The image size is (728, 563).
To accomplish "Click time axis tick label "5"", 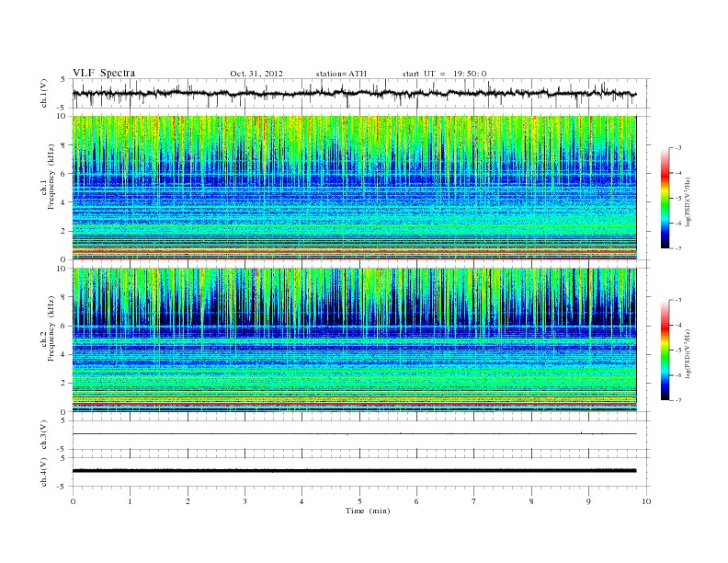I will point(359,501).
